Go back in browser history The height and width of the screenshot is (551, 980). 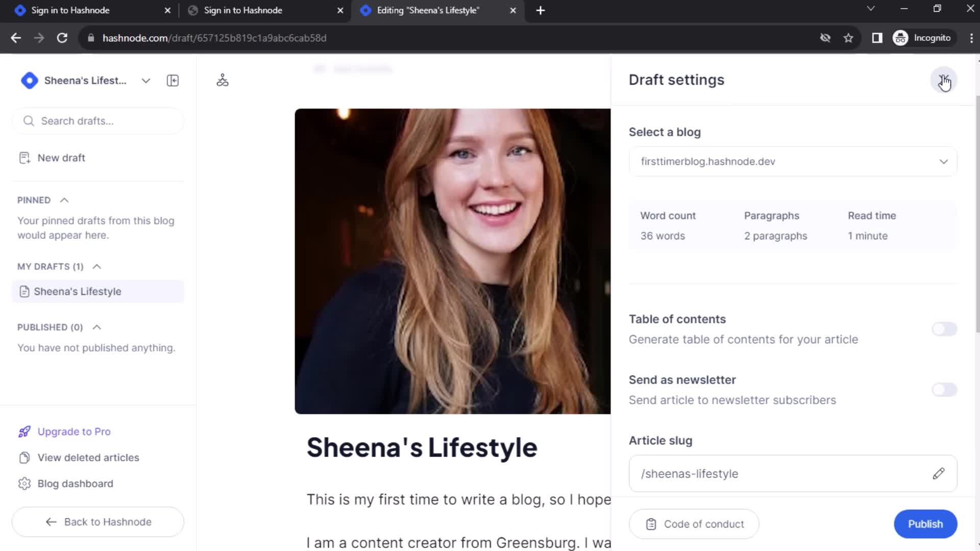16,38
